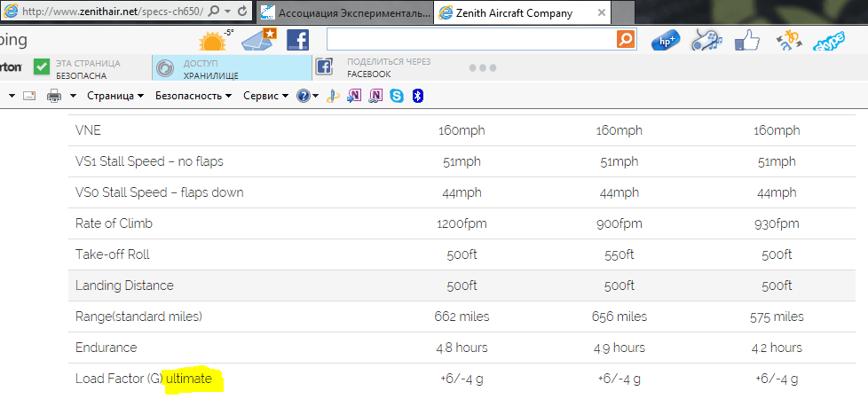Expand the Безопасность dropdown menu

[x=193, y=96]
